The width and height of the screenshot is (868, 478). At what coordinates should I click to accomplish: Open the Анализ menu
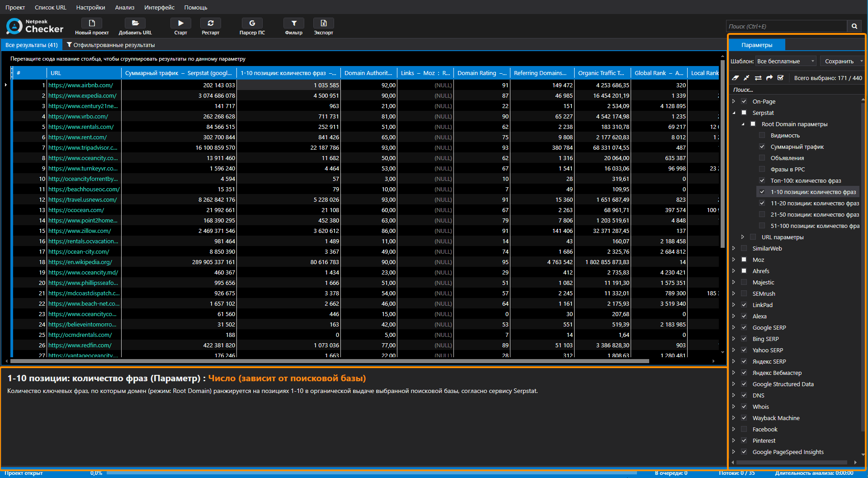coord(125,7)
